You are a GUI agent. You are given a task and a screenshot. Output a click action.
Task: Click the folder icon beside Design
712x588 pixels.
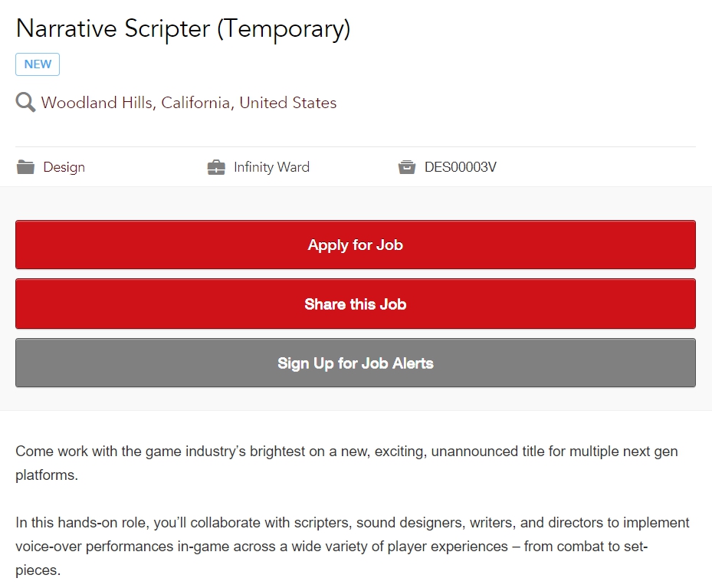tap(25, 167)
